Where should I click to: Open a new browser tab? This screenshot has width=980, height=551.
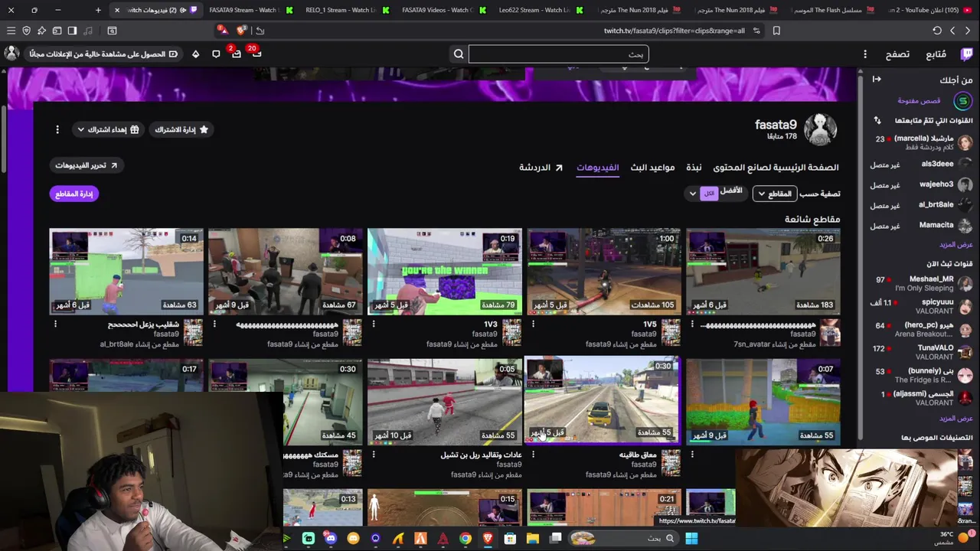tap(98, 10)
